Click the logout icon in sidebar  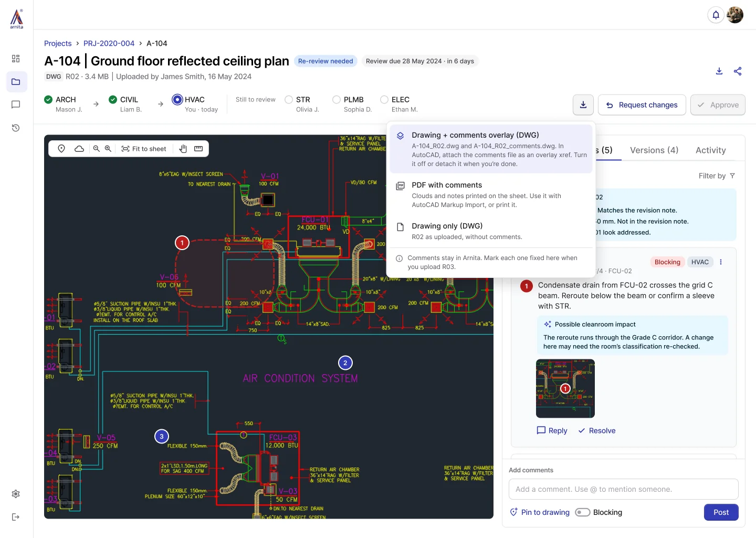[16, 517]
